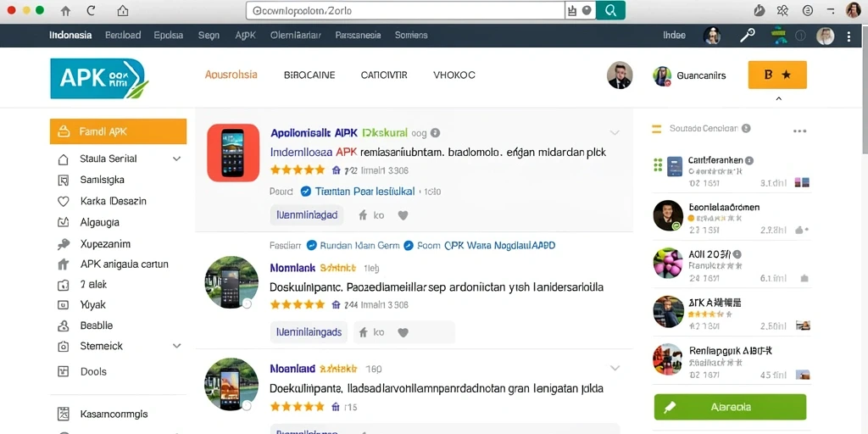Open the Soutade Cenoloan three-dot menu
This screenshot has height=434, width=868.
(799, 131)
